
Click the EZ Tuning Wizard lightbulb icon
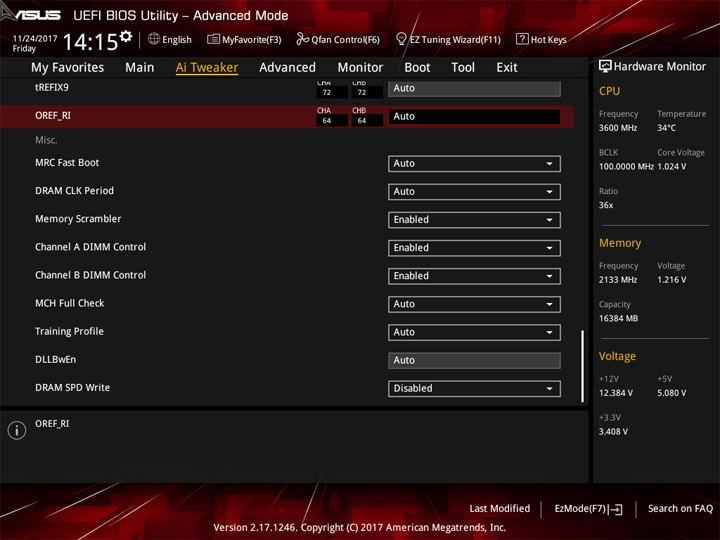(x=401, y=39)
